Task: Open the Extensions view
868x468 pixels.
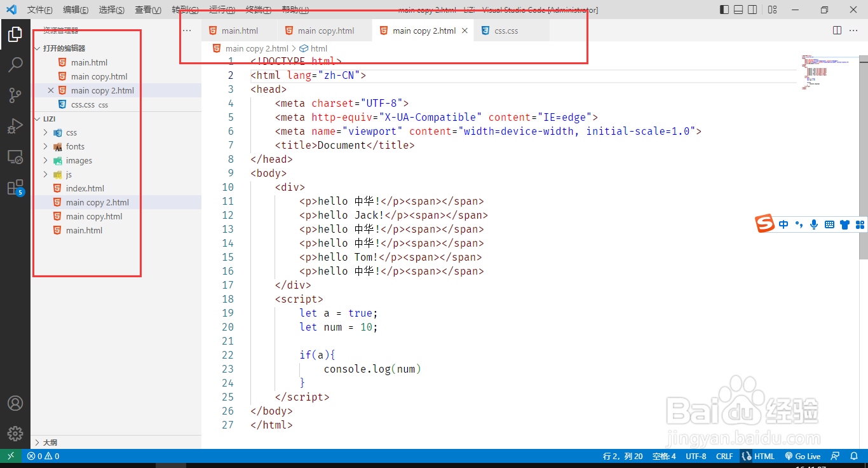Action: [x=15, y=187]
